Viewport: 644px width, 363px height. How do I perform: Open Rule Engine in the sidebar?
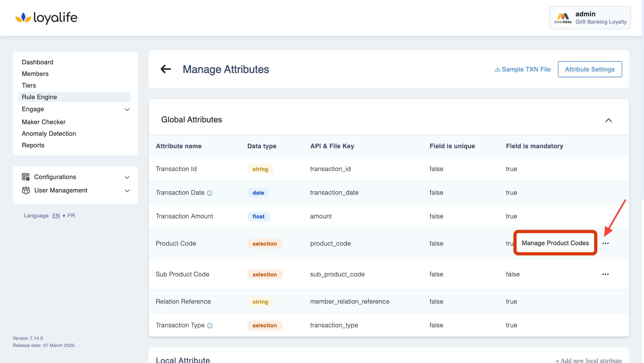[40, 97]
